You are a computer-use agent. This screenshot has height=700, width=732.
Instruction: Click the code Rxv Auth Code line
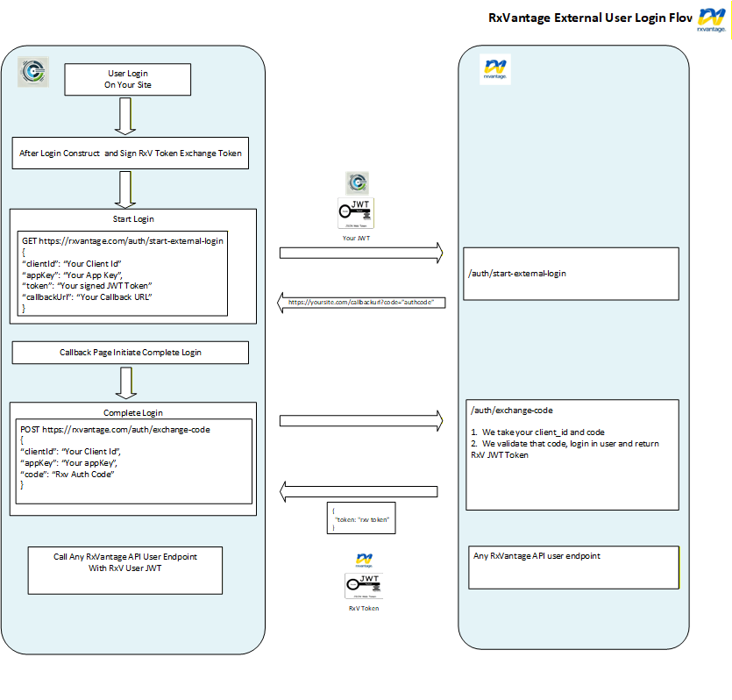[x=68, y=475]
